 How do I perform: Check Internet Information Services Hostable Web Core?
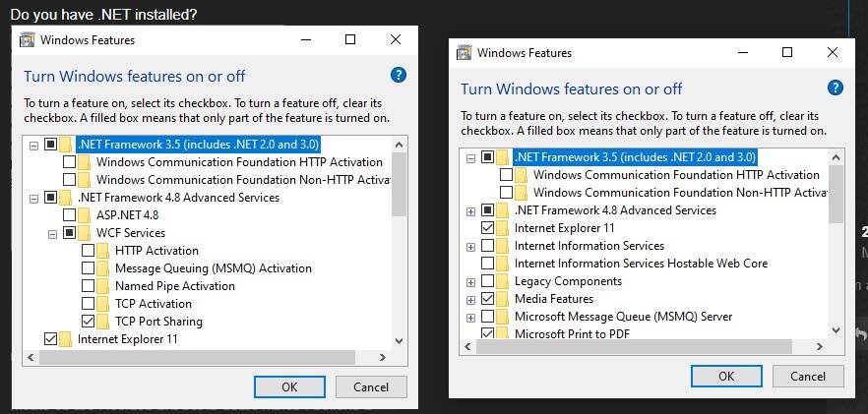(x=488, y=264)
